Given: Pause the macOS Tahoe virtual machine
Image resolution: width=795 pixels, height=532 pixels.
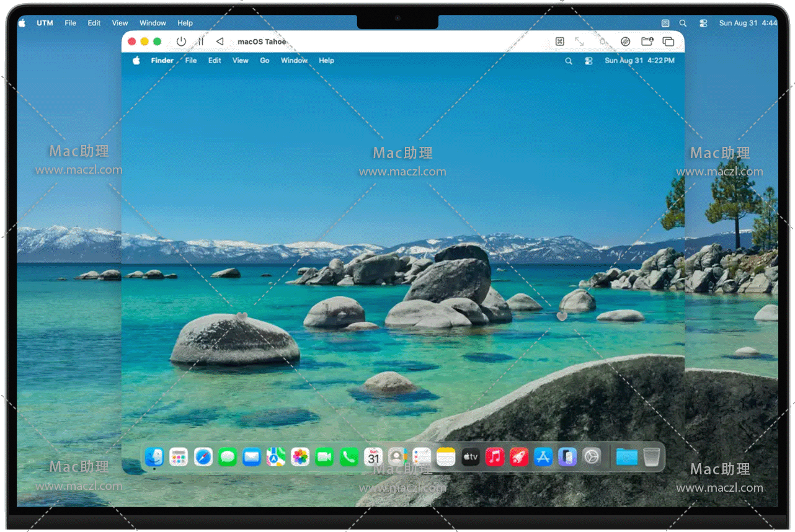Looking at the screenshot, I should pos(200,42).
